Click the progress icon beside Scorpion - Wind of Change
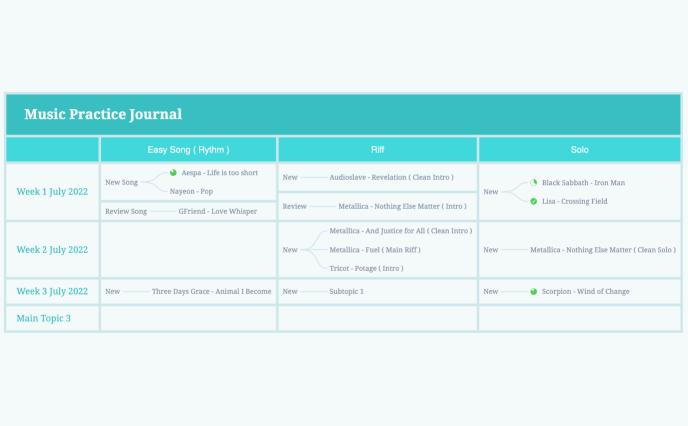This screenshot has width=688, height=426. pyautogui.click(x=534, y=292)
